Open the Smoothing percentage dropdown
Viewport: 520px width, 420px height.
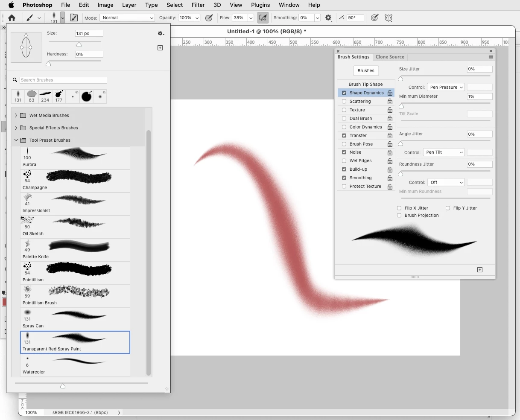click(x=317, y=18)
